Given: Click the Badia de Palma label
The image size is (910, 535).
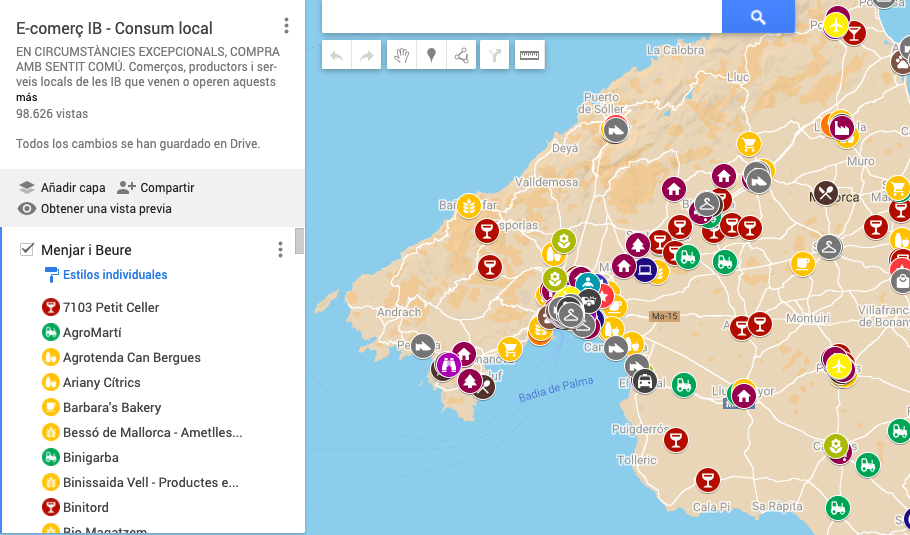Looking at the screenshot, I should [555, 389].
